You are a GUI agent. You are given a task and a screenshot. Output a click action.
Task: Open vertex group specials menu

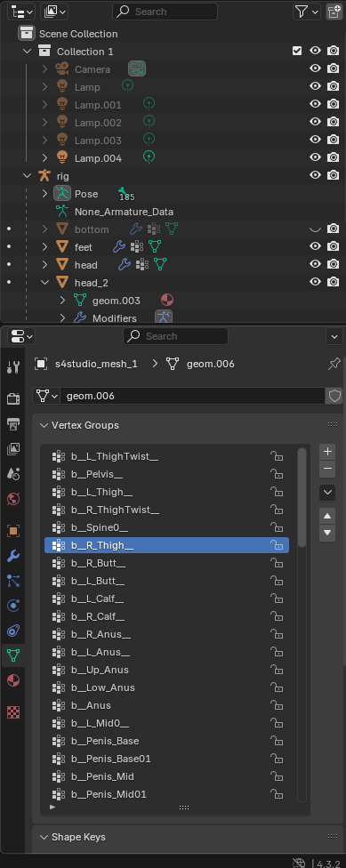327,492
